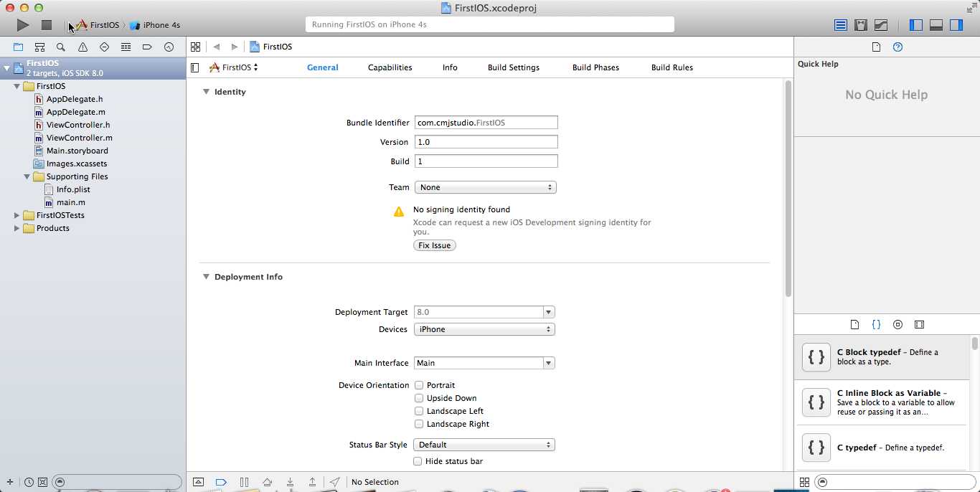Enable Portrait orientation
Viewport: 980px width, 492px height.
click(x=419, y=385)
